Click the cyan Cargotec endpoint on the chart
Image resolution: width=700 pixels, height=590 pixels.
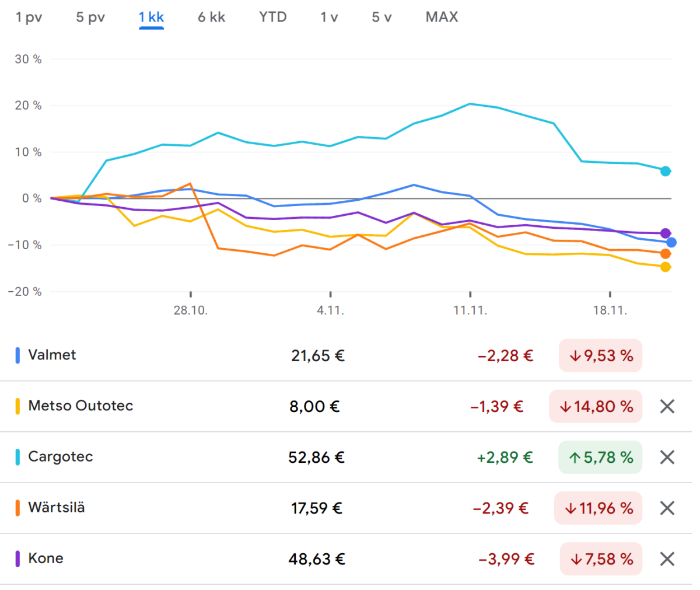(666, 171)
